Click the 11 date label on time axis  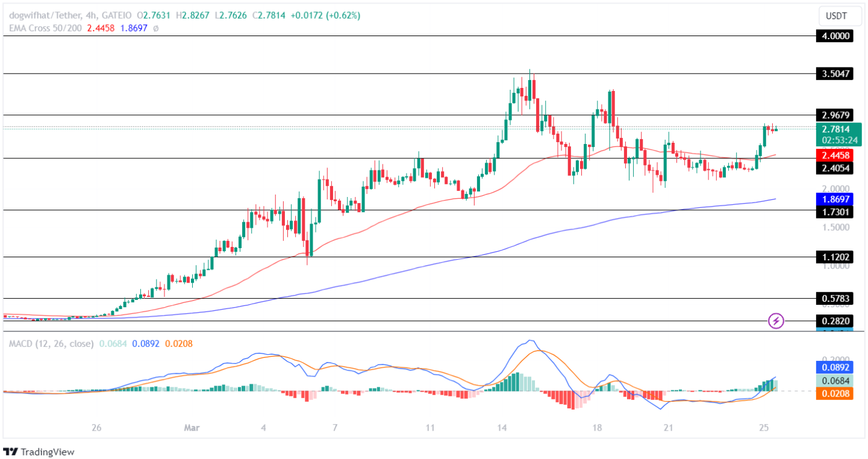pyautogui.click(x=429, y=428)
